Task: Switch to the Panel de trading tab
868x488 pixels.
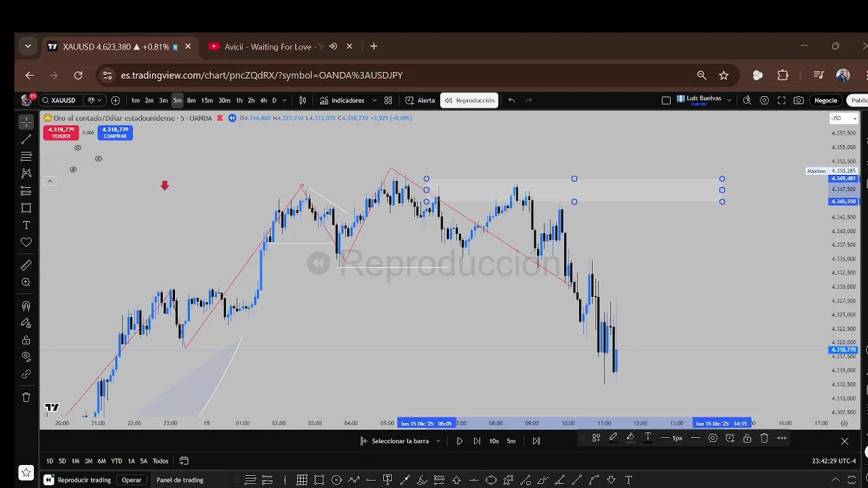Action: (180, 480)
